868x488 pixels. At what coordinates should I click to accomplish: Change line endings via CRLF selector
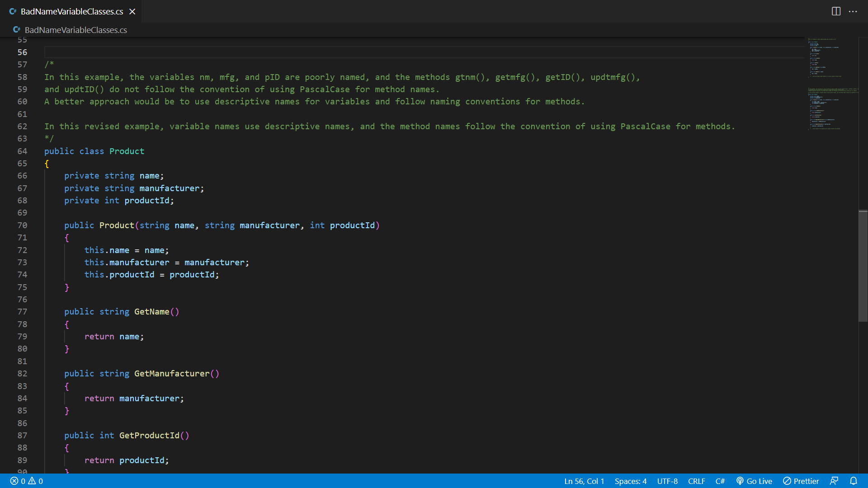pos(697,481)
